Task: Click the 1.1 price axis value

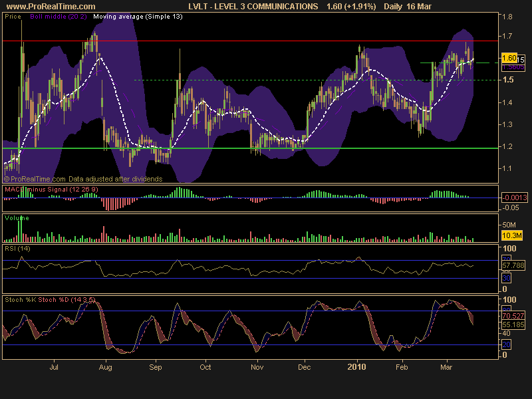Action: [x=507, y=169]
